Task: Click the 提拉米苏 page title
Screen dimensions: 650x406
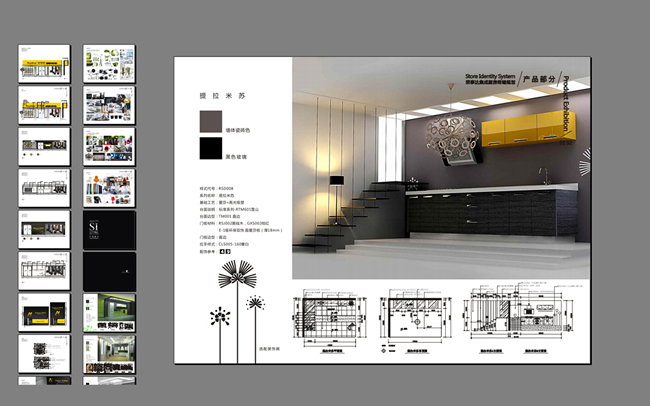Action: pos(223,96)
